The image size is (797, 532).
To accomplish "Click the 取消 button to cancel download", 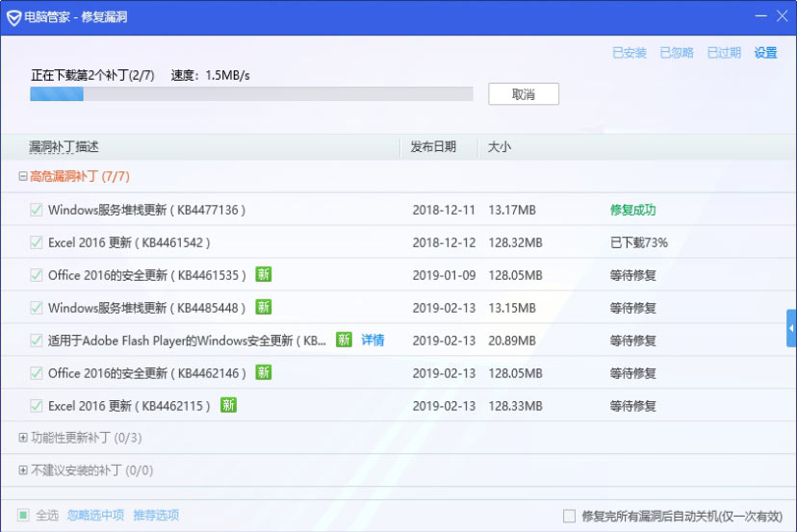I will tap(523, 94).
